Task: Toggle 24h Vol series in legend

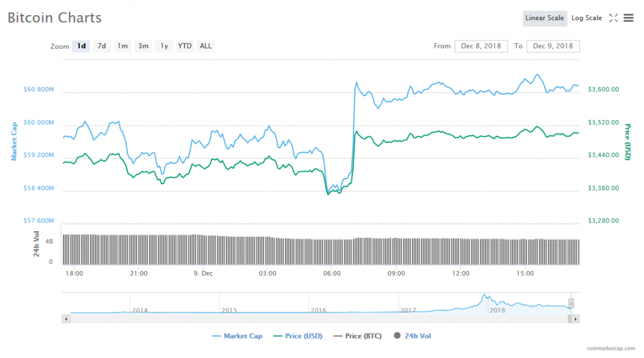Action: tap(413, 336)
